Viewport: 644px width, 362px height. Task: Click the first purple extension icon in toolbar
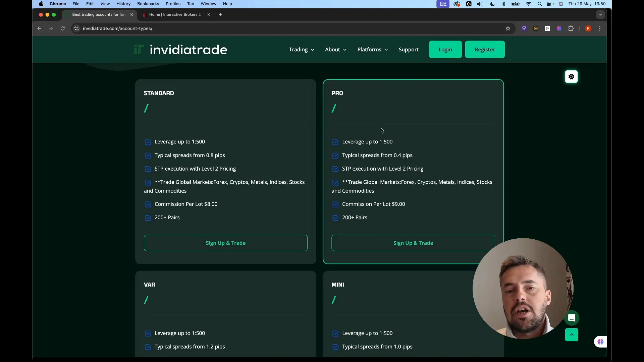pyautogui.click(x=524, y=28)
